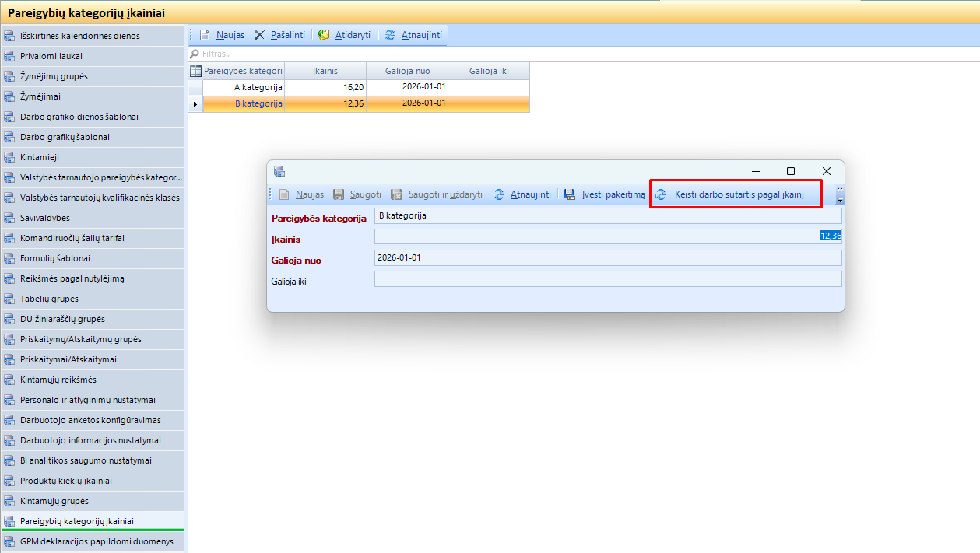Focus the Galioja iki input field
980x553 pixels.
pyautogui.click(x=607, y=278)
